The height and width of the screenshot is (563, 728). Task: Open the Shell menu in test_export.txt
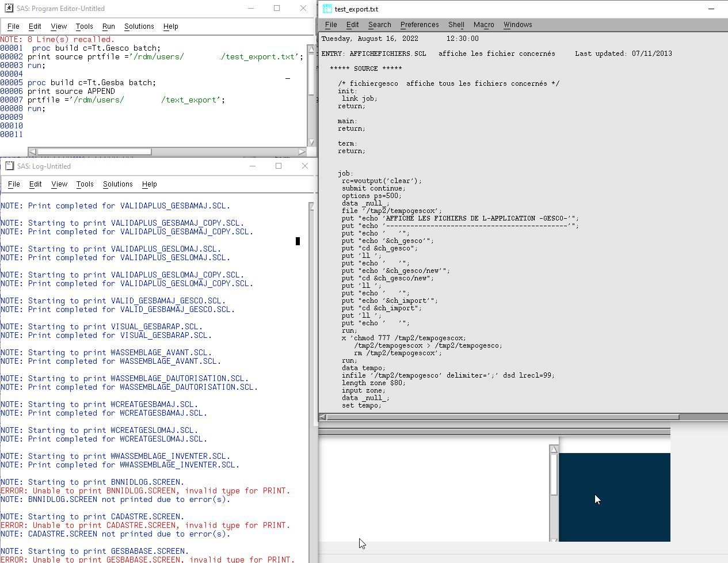coord(456,24)
